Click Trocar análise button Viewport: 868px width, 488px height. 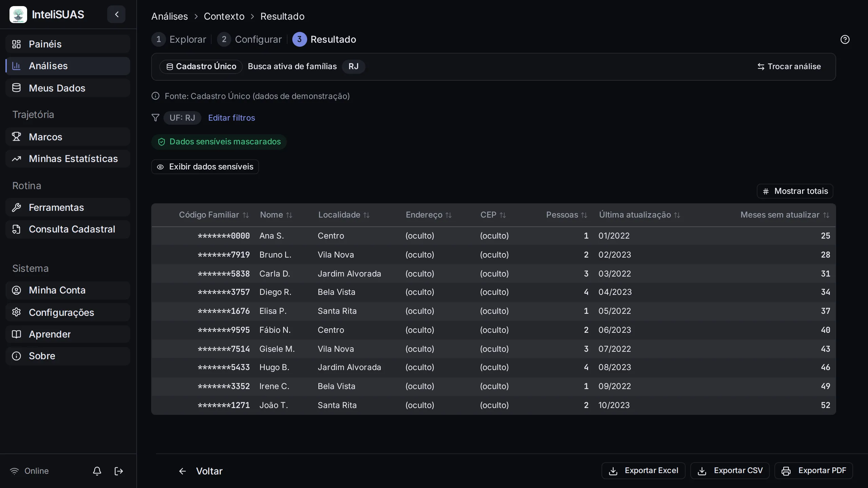789,66
